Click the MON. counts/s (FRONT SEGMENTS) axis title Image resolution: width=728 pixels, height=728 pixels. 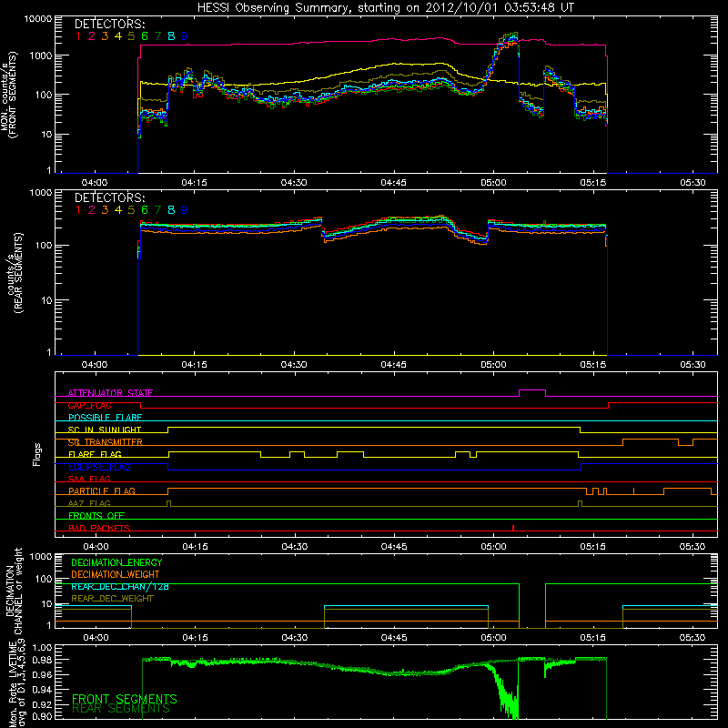click(8, 95)
